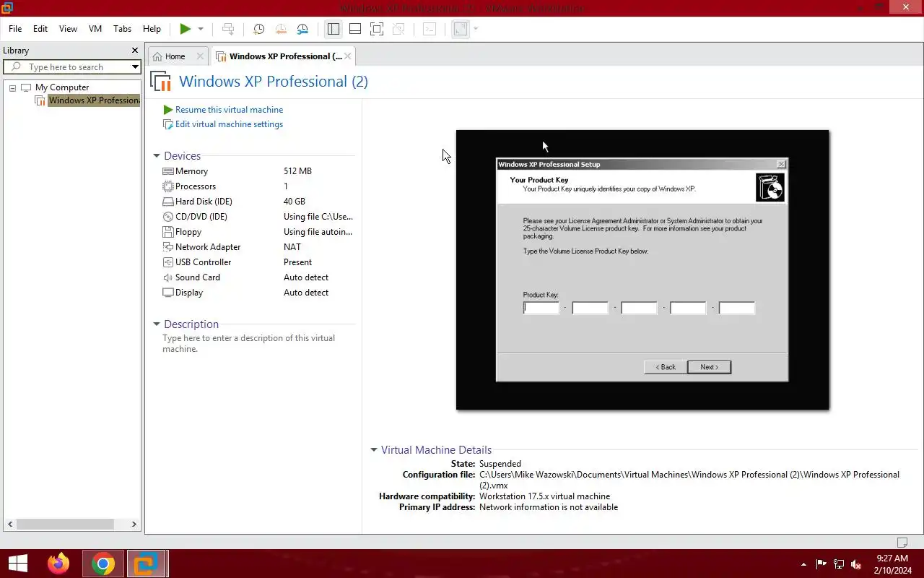Screen dimensions: 924x578
Task: Open the Windows Start menu
Action: point(17,564)
